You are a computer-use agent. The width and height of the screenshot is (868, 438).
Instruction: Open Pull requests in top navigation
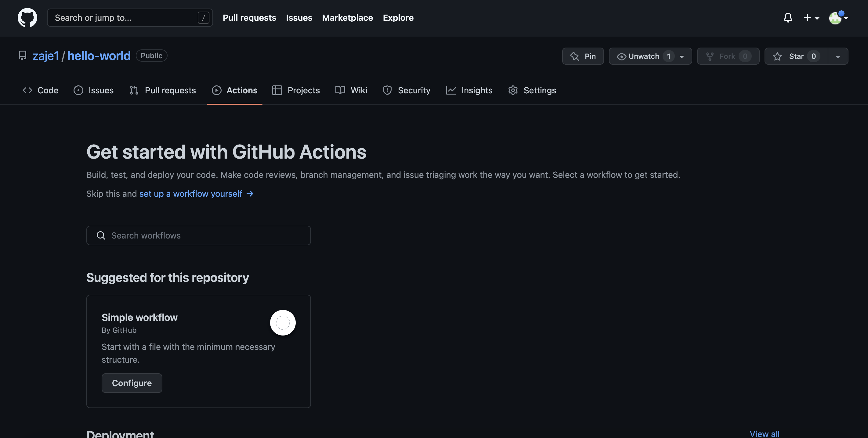click(249, 17)
